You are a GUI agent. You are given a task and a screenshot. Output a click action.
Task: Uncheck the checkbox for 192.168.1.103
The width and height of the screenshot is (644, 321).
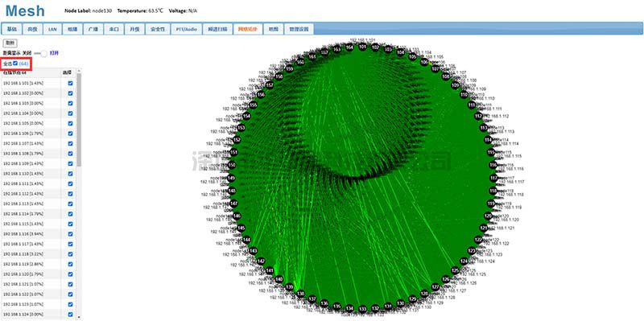pos(70,103)
